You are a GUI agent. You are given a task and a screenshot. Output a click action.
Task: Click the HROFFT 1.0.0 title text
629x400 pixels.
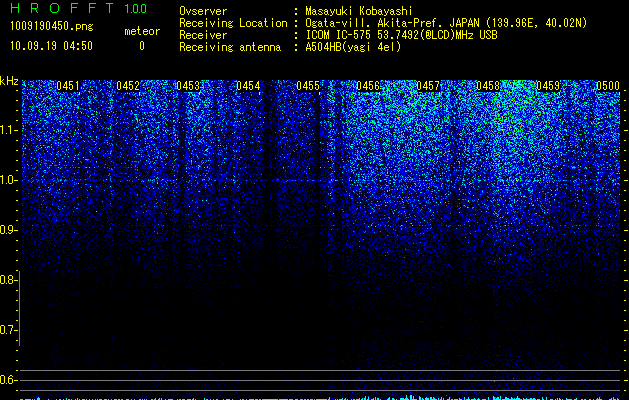79,8
